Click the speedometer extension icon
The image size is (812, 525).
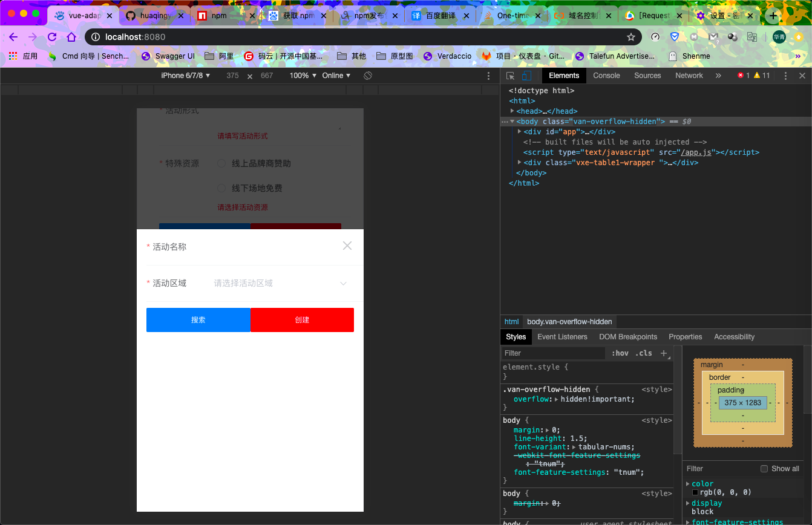(655, 37)
